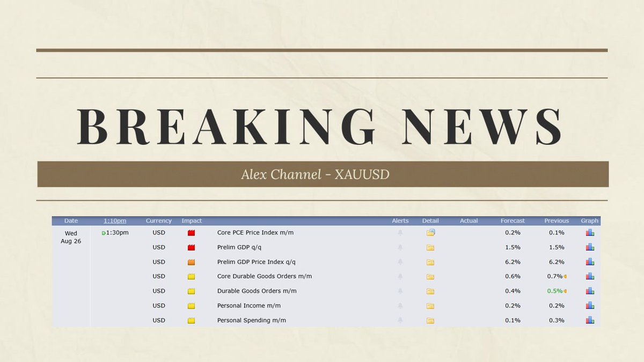Open detail folder for Core PCE Price Index
Viewport: 644px width, 362px height.
point(430,233)
